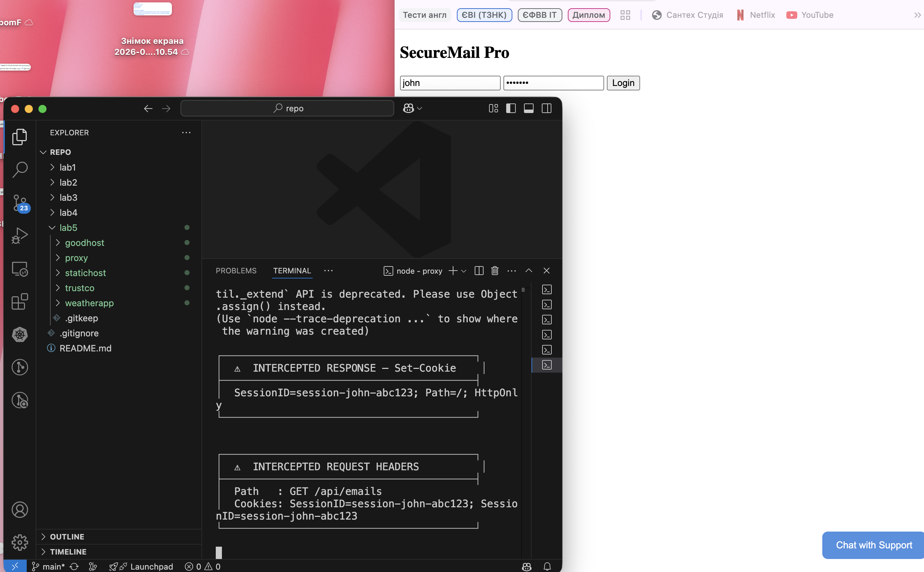Screen dimensions: 924x572
Task: Open the YouTube bookmark
Action: click(810, 15)
